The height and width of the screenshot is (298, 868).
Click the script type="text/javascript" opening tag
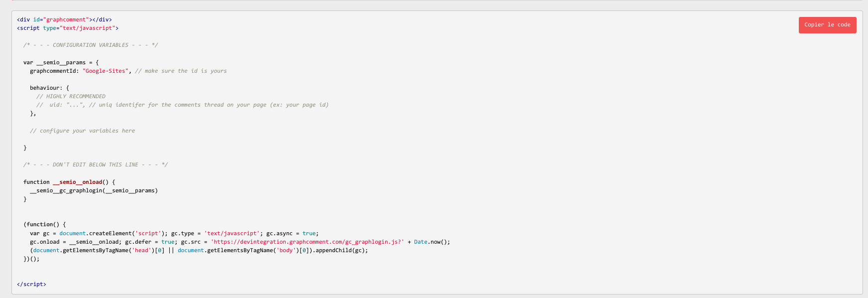[68, 28]
